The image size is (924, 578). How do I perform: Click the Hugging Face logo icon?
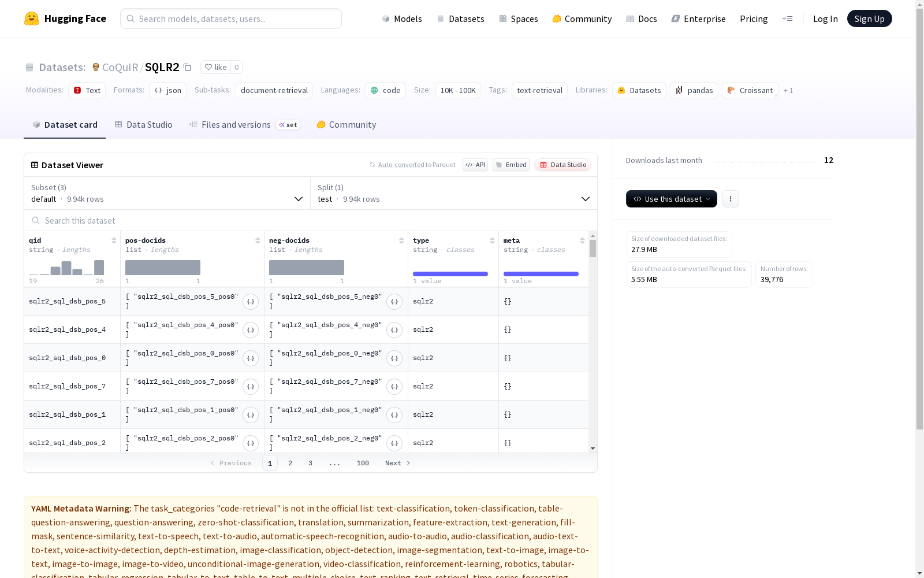(32, 18)
